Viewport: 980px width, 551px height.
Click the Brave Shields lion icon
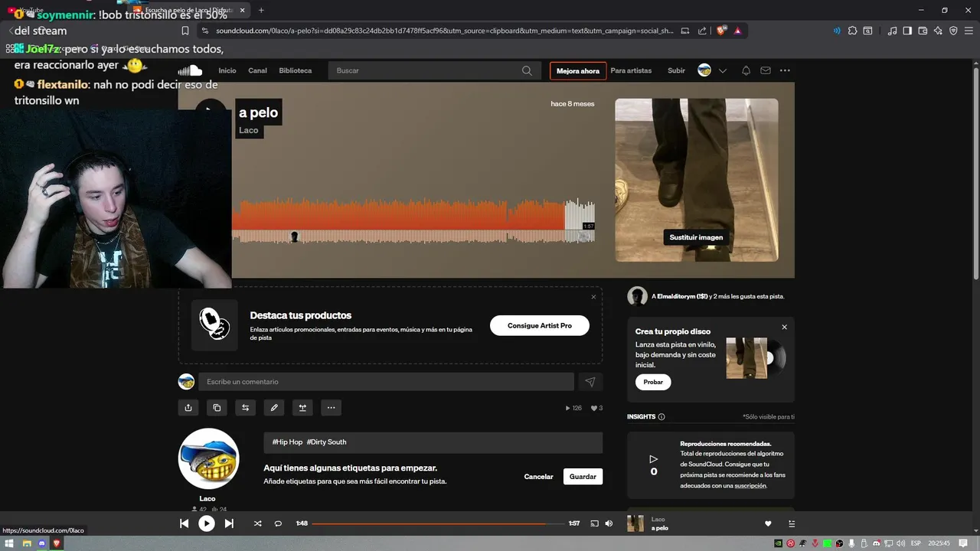point(720,31)
